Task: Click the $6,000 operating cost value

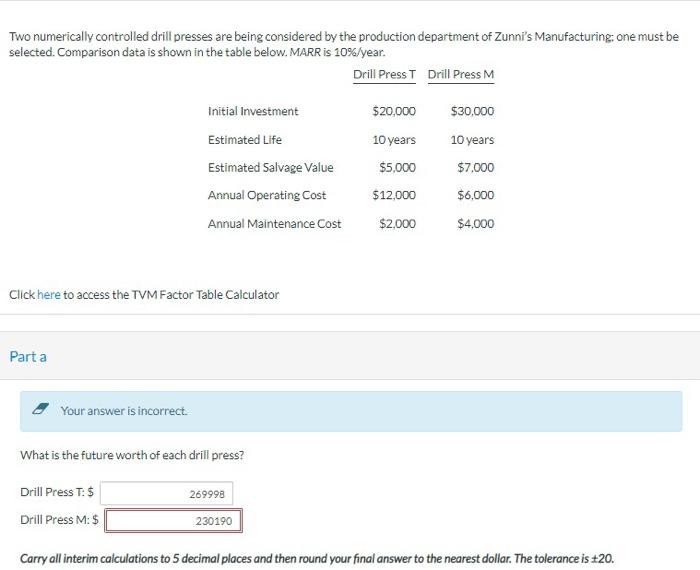Action: tap(475, 195)
